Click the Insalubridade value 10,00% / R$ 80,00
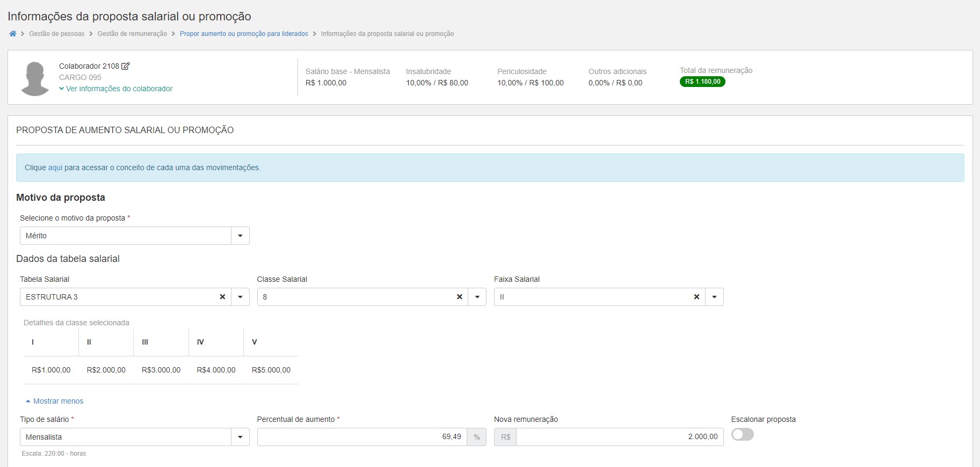This screenshot has height=467, width=980. point(437,83)
